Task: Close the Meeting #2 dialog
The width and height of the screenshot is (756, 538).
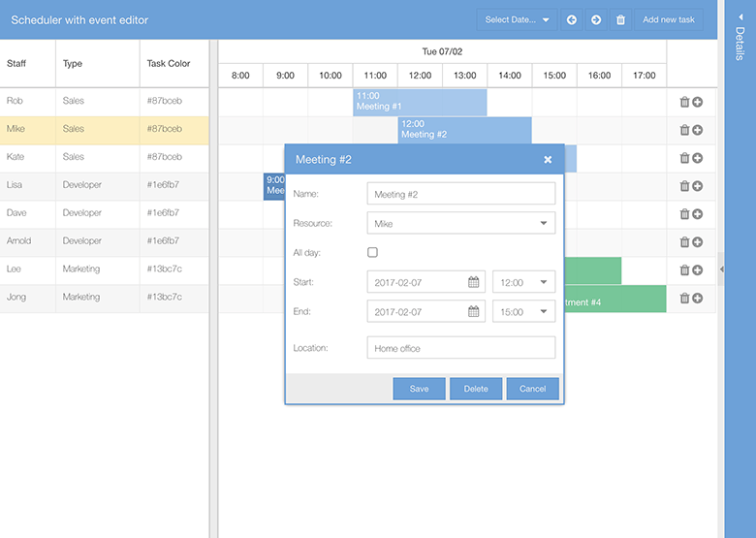Action: [548, 160]
